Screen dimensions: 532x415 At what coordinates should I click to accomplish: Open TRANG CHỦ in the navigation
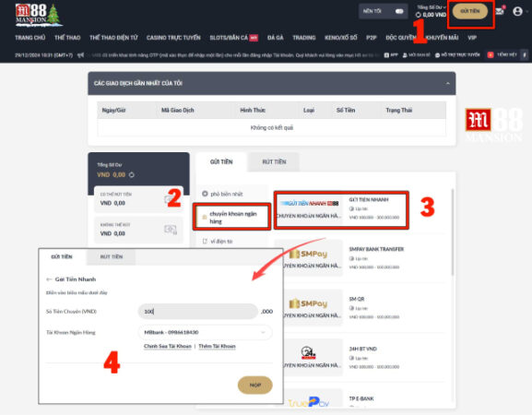30,38
